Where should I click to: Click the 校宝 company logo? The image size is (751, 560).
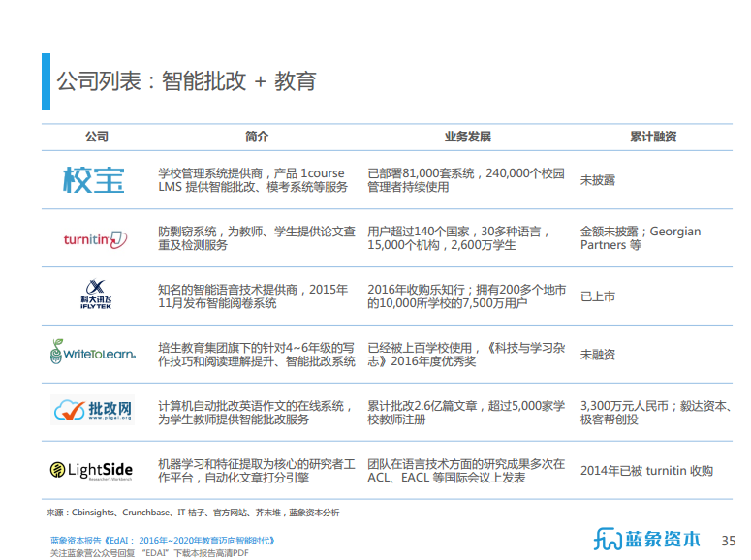click(93, 180)
